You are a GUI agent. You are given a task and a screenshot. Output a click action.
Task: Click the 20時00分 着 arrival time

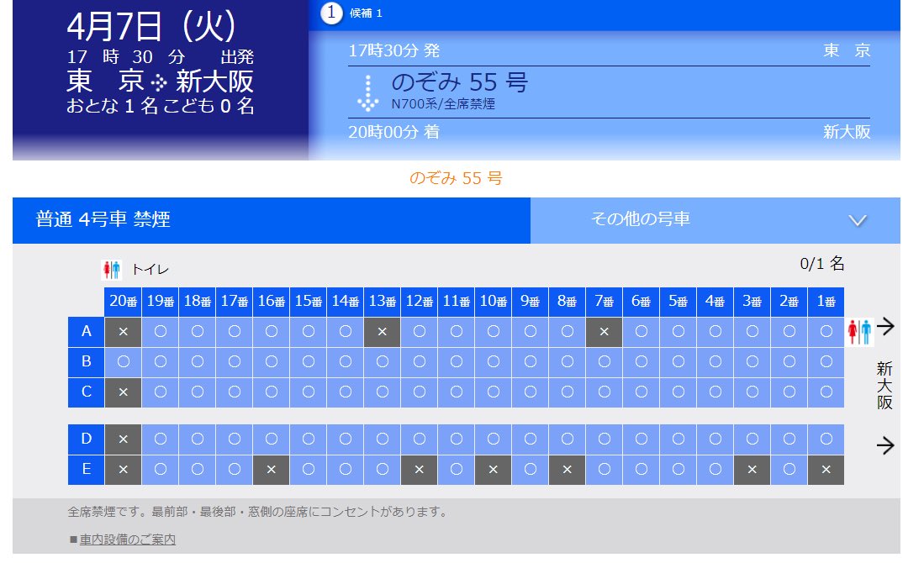393,132
